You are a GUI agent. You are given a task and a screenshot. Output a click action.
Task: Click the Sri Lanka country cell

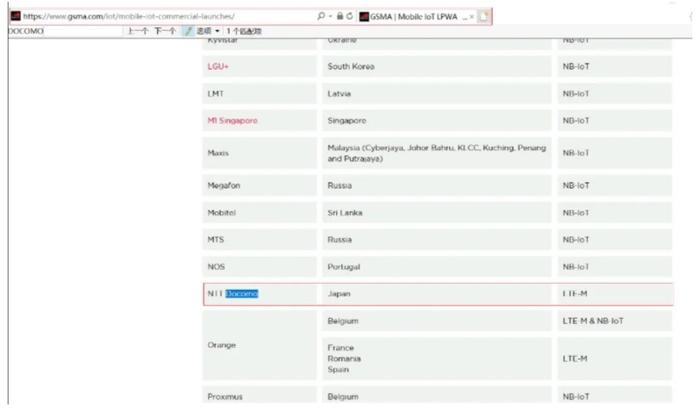437,213
